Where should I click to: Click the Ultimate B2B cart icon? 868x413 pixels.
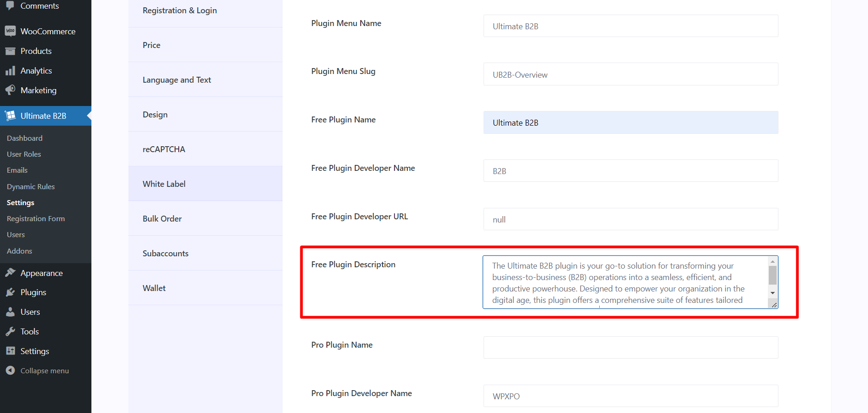(x=10, y=116)
